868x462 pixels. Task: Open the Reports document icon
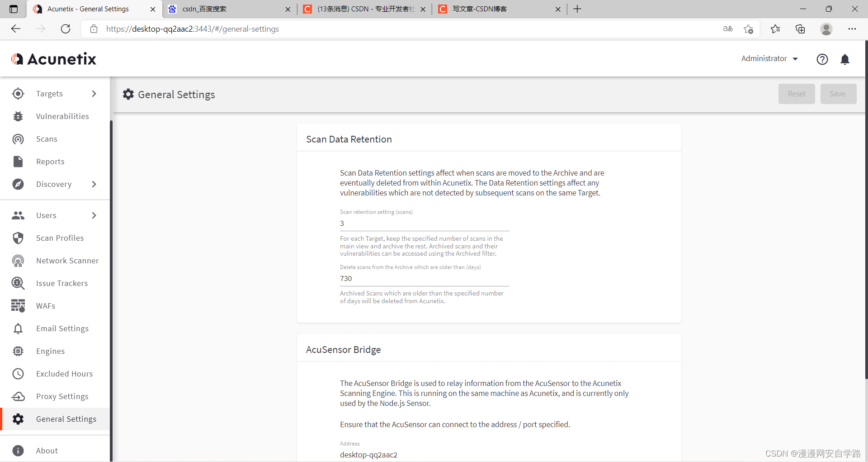[18, 162]
